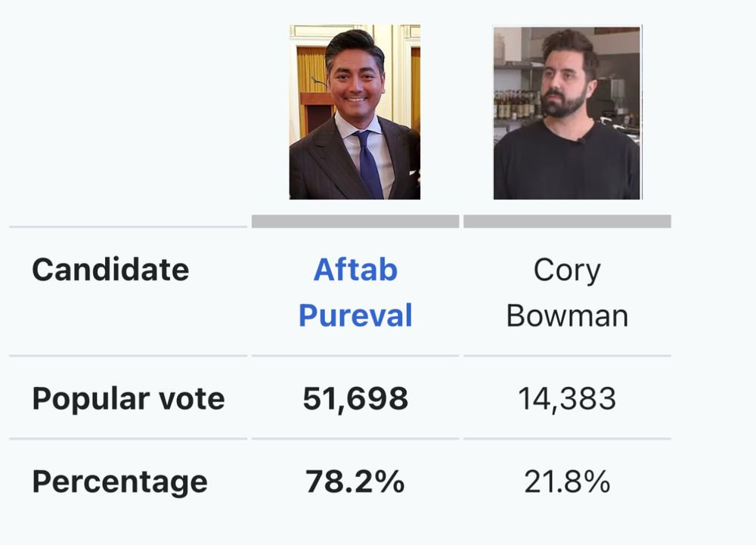Viewport: 756px width, 545px height.
Task: Open Aftab Pureval's portrait thumbnail
Action: click(x=355, y=112)
